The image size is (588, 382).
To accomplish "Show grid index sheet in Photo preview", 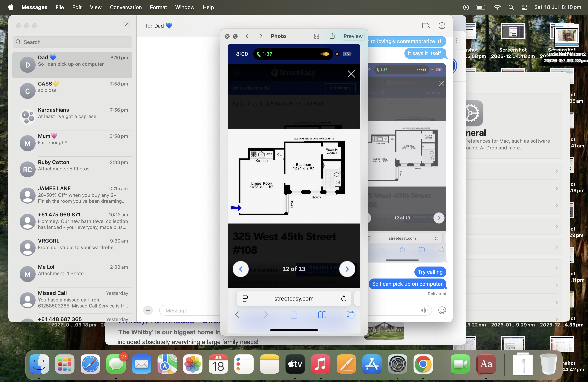I will pos(316,36).
